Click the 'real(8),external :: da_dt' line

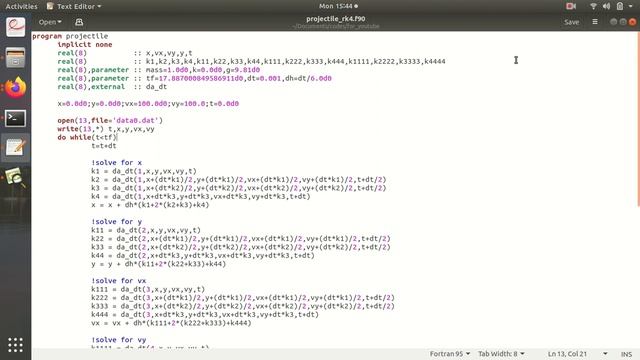click(x=112, y=87)
